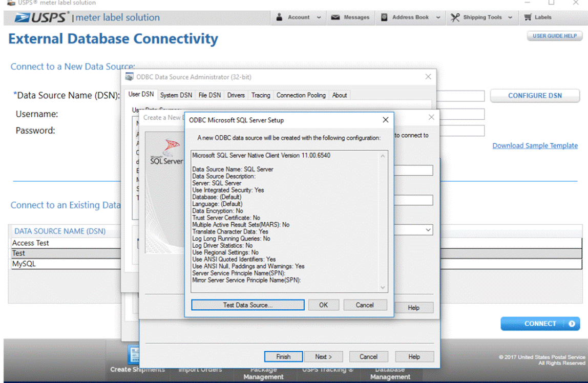This screenshot has height=383, width=588.
Task: Click the Data Source Name input field
Action: point(460,96)
